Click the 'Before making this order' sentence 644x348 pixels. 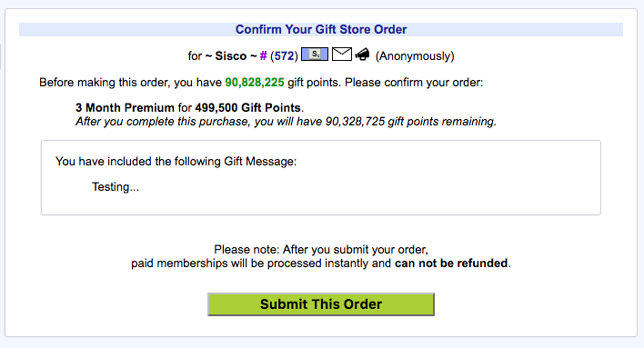[x=261, y=83]
